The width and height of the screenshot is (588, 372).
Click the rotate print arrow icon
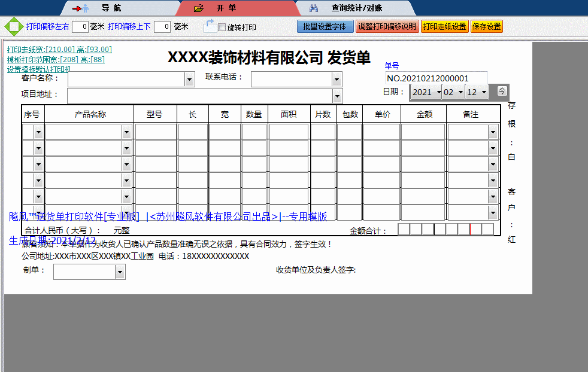click(x=209, y=26)
